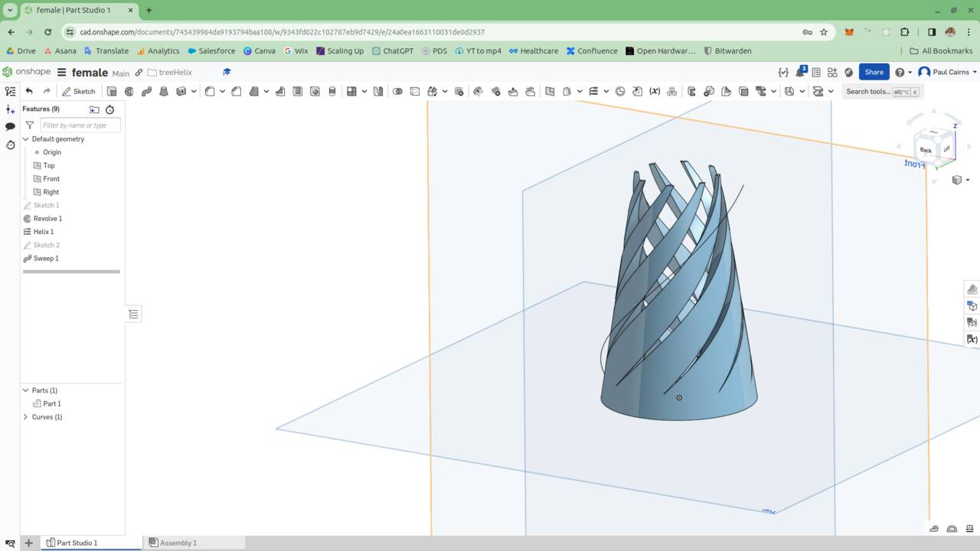
Task: Open the App Store grid icon
Action: coord(832,72)
